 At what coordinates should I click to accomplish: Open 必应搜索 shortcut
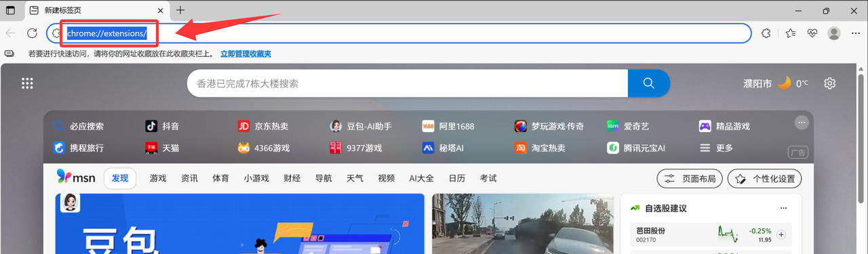79,126
